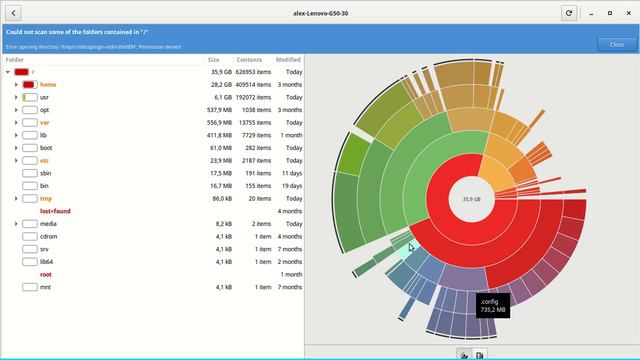Select the srv folder row
640x360 pixels.
(153, 249)
